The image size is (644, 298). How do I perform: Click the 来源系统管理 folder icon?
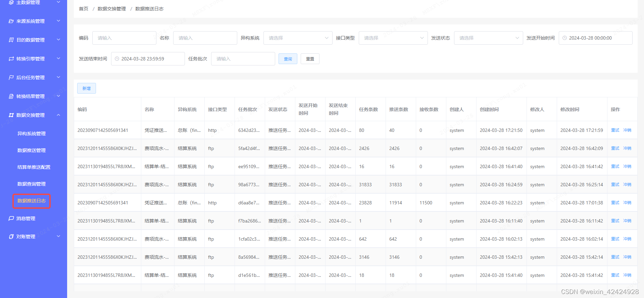click(x=11, y=21)
